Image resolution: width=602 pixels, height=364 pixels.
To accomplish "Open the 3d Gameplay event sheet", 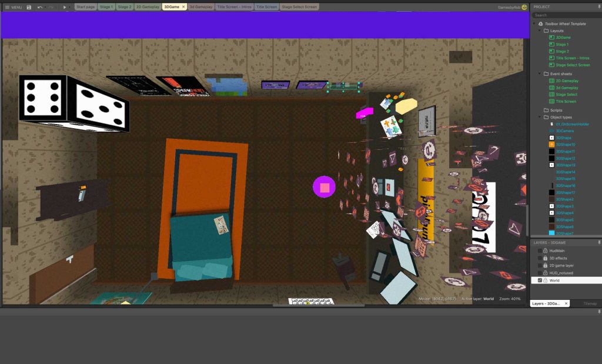I will coord(567,88).
